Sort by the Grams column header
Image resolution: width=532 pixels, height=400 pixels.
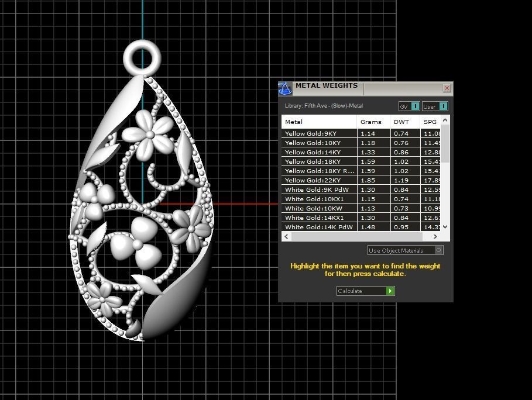tap(373, 122)
